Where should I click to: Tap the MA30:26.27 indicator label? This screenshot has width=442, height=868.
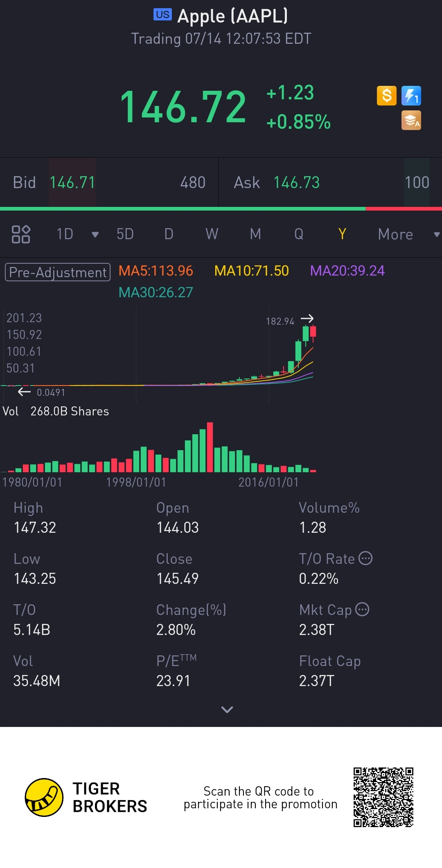(156, 292)
